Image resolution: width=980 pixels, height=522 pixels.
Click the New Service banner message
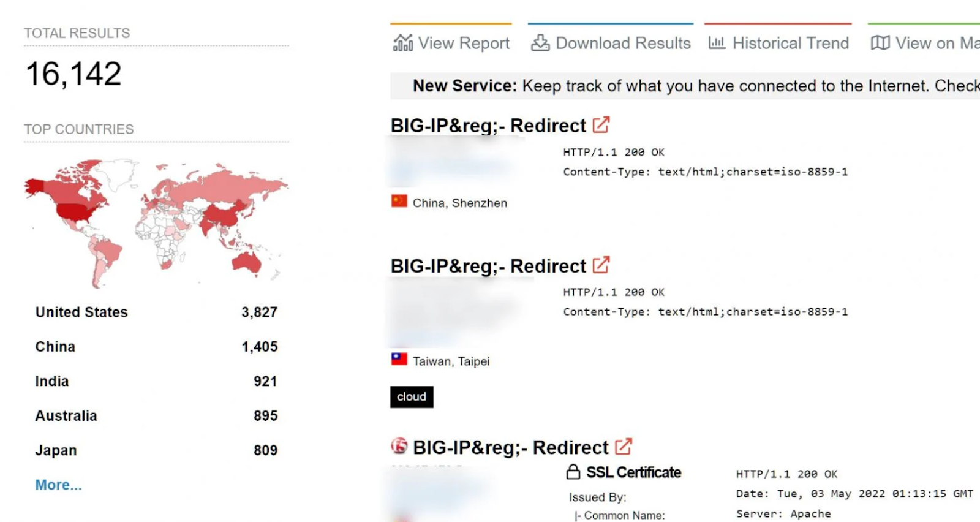tap(685, 86)
